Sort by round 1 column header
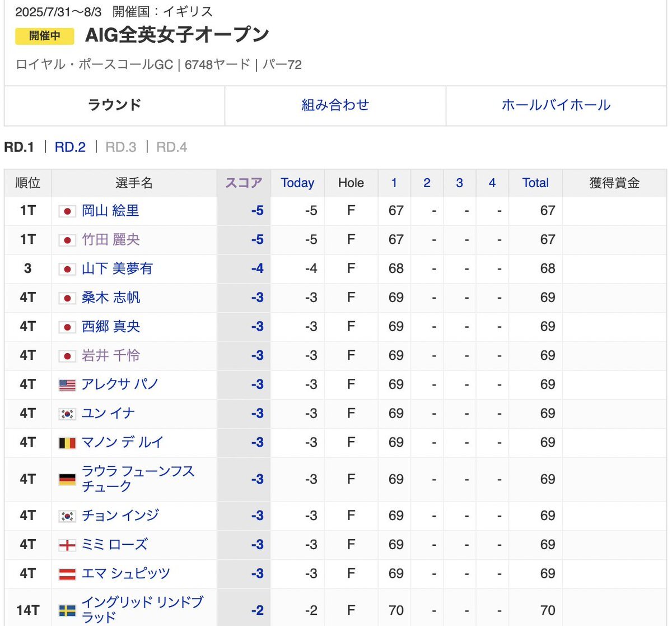 [394, 183]
